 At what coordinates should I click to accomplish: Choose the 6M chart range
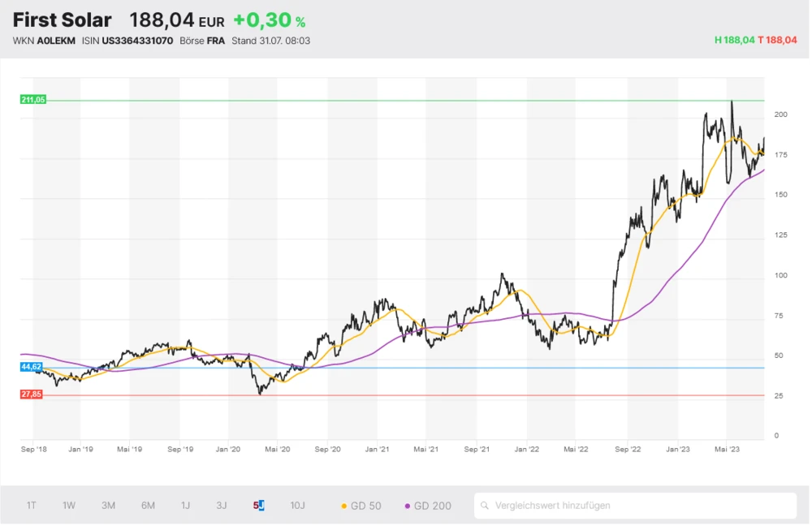pyautogui.click(x=148, y=506)
